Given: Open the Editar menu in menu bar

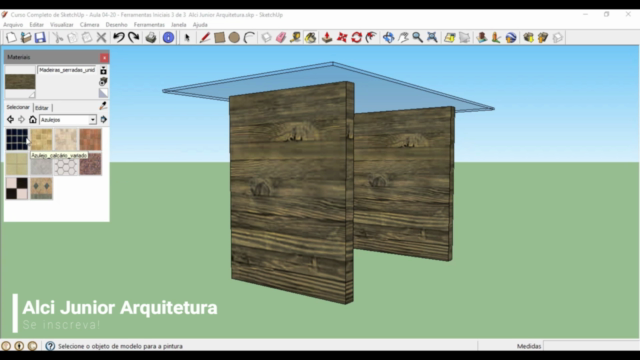Looking at the screenshot, I should (x=36, y=24).
